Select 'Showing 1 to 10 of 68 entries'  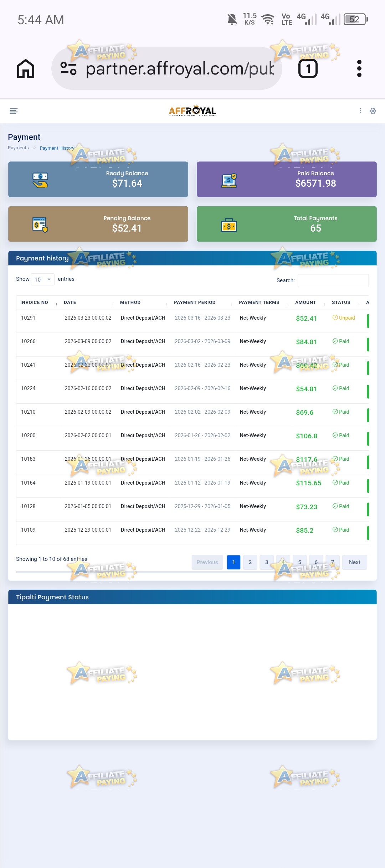coord(52,559)
